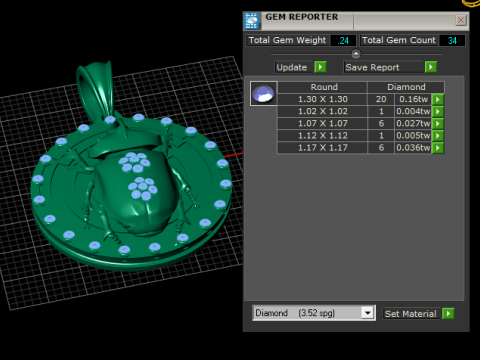
Task: Click green arrow for 1.30 X 1.30 row
Action: click(438, 99)
